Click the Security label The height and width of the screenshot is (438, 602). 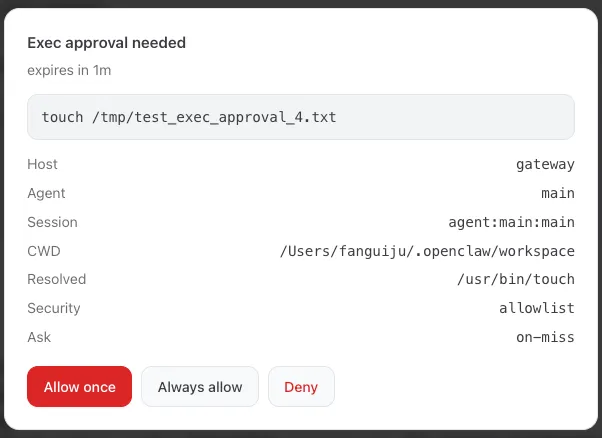point(54,308)
